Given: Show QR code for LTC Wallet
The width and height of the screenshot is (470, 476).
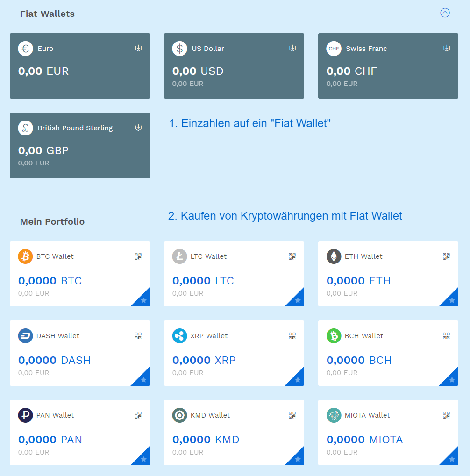Looking at the screenshot, I should point(292,256).
